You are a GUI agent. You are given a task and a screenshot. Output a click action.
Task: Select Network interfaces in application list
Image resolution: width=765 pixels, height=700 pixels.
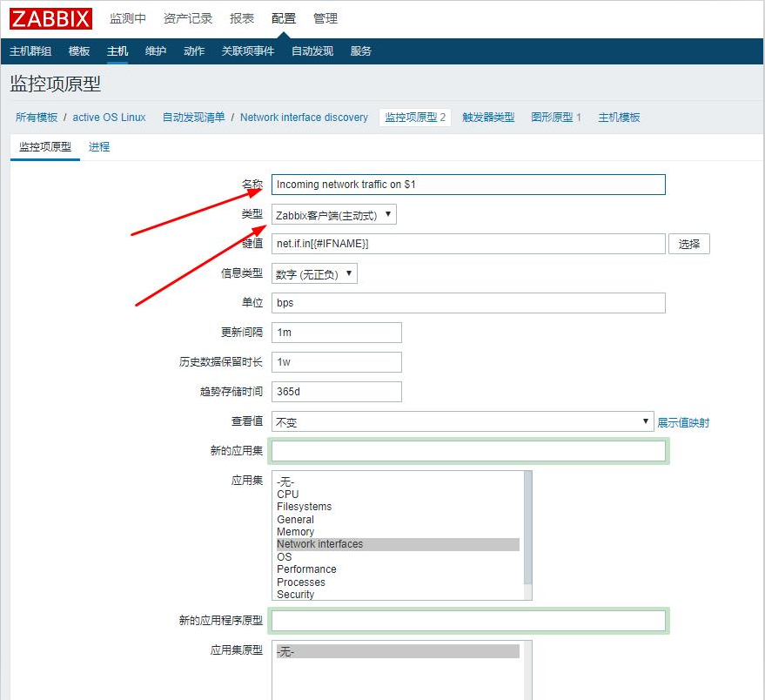pos(398,544)
